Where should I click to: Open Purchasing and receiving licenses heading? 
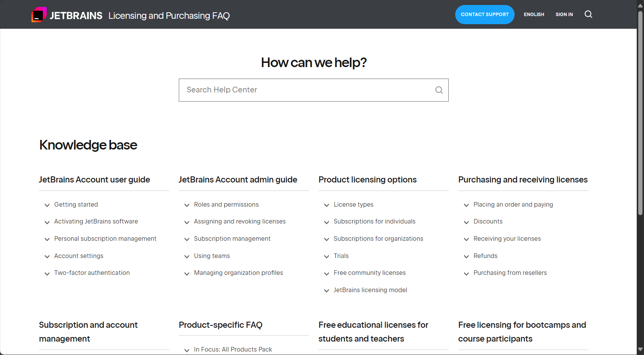pos(523,180)
